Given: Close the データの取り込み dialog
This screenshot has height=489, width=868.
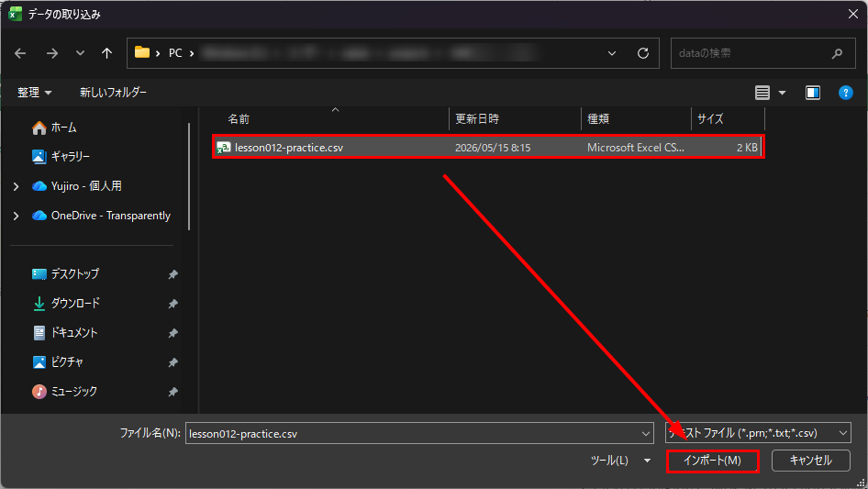Looking at the screenshot, I should tap(852, 14).
